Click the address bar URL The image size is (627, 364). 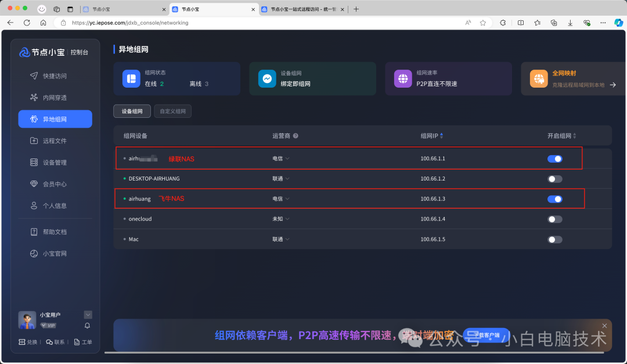pos(131,23)
